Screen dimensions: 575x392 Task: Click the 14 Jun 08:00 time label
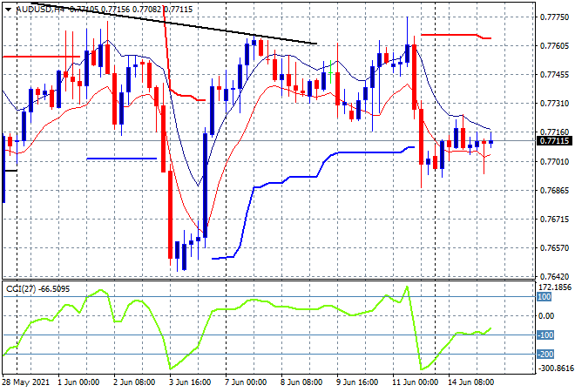coord(470,382)
